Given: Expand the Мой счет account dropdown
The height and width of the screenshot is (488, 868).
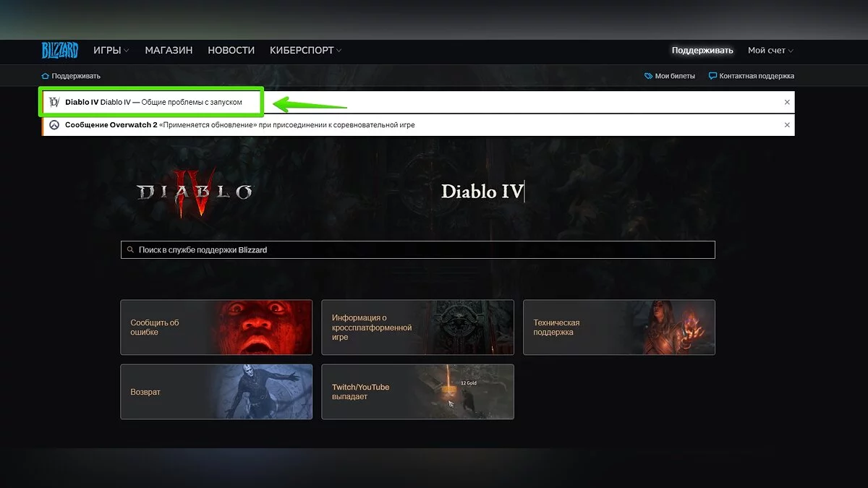Looking at the screenshot, I should pos(770,51).
